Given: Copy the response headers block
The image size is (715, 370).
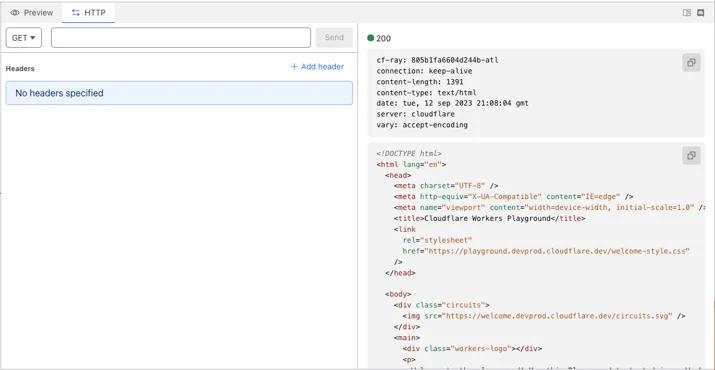Looking at the screenshot, I should (x=691, y=63).
